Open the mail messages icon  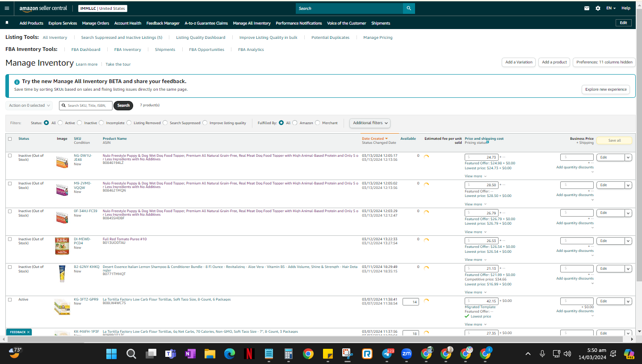pyautogui.click(x=587, y=8)
